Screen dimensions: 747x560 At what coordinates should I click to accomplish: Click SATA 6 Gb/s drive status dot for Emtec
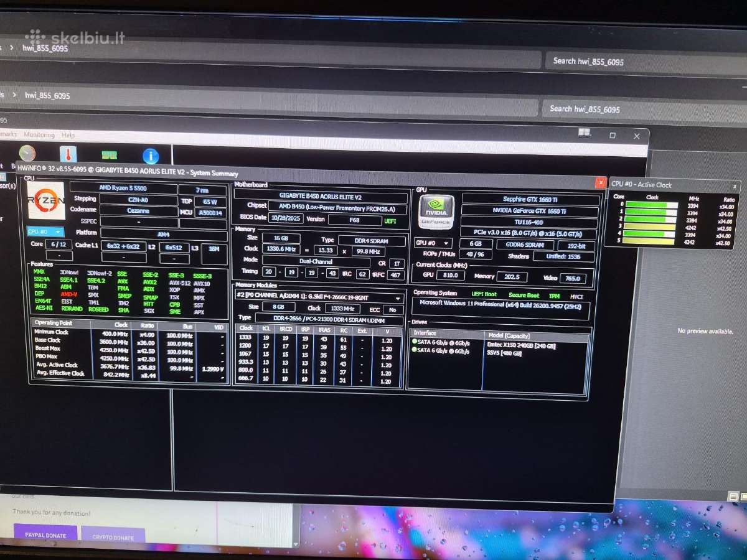coord(415,342)
